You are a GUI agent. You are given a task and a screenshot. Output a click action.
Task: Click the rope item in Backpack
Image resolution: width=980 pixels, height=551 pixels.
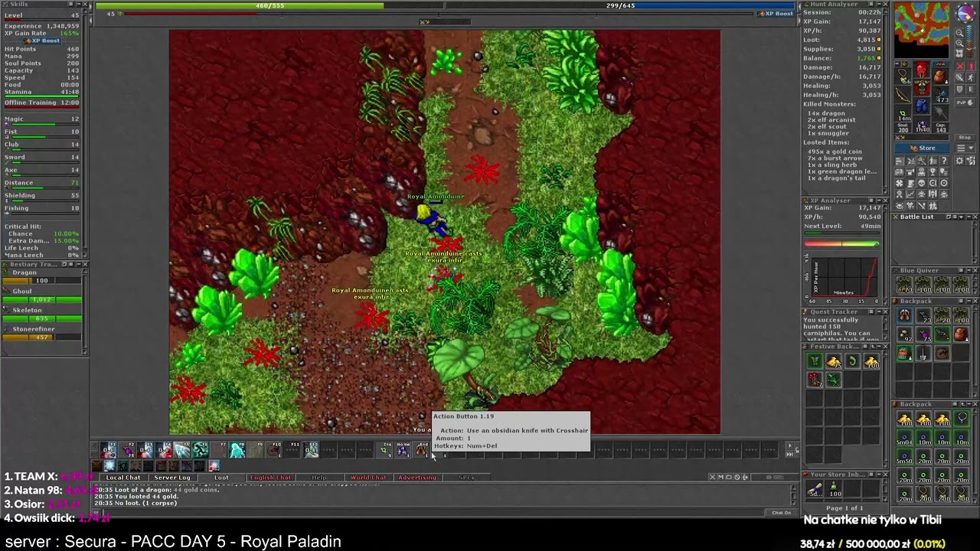click(942, 354)
